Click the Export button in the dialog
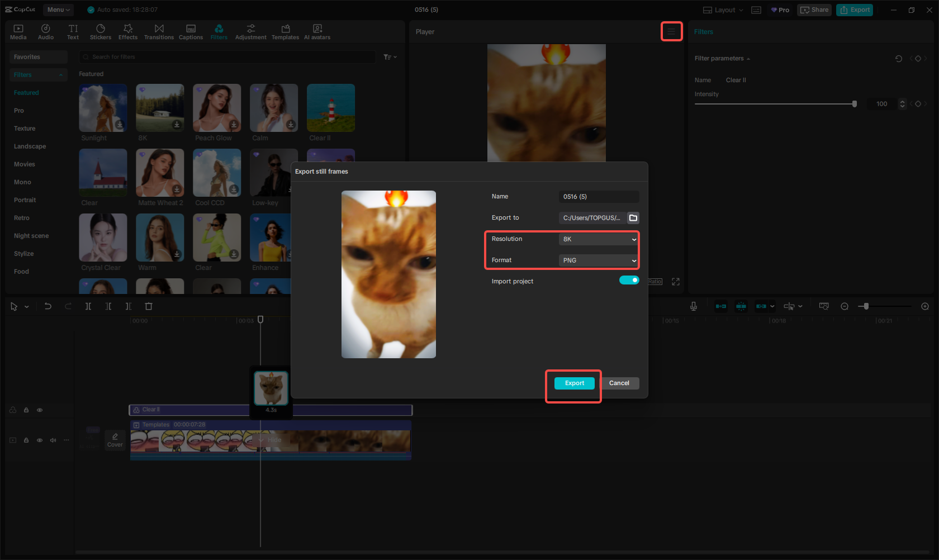 573,383
